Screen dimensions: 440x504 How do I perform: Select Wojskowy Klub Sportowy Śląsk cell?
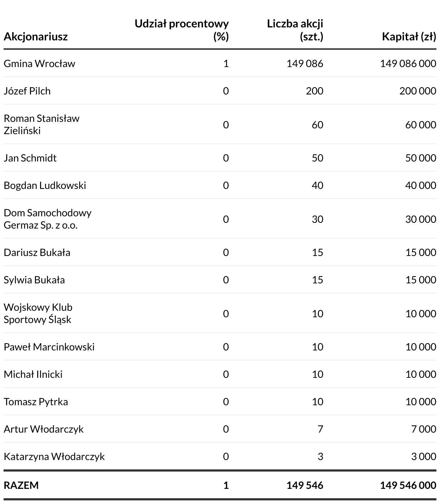[38, 313]
